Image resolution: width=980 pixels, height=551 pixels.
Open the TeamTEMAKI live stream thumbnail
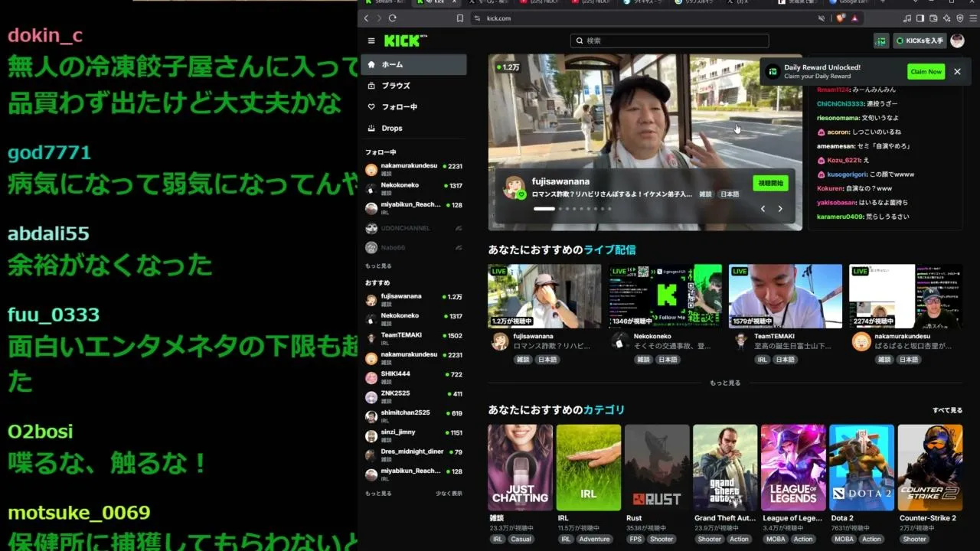click(x=786, y=296)
